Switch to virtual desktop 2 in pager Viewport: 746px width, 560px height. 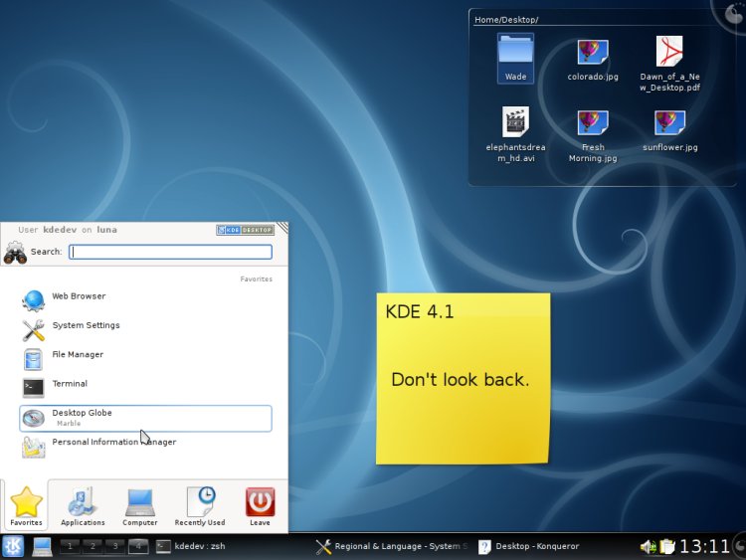pos(93,546)
